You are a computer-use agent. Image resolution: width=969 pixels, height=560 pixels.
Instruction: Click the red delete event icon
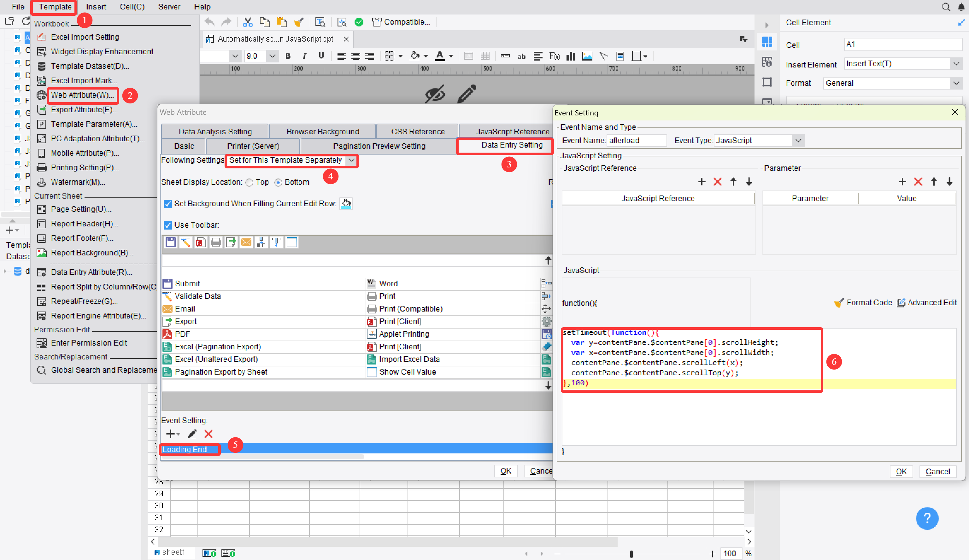tap(208, 434)
